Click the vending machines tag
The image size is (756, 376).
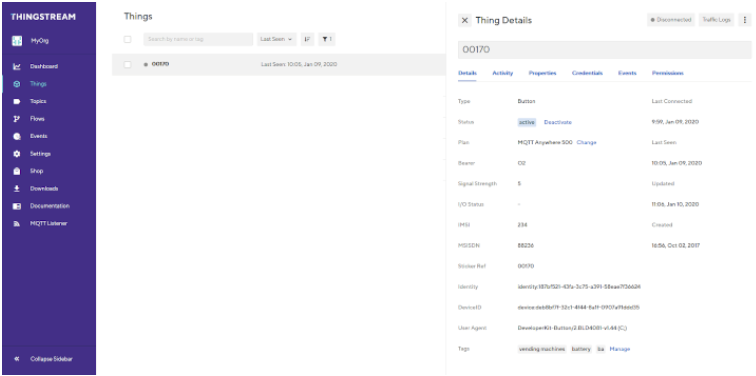click(x=542, y=349)
